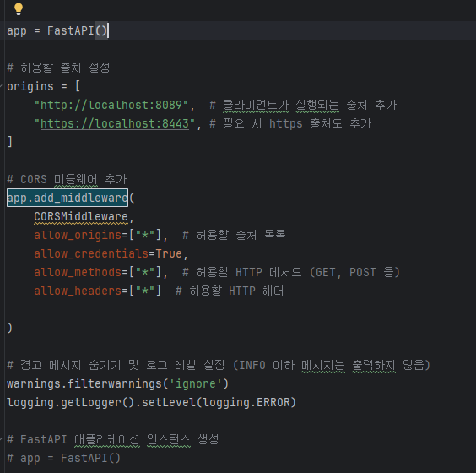Click the highlighted app.add_middleware call

[68, 198]
